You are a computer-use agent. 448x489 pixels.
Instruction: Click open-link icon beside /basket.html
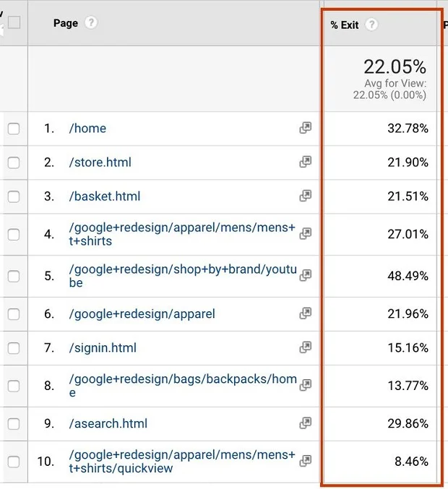[305, 196]
